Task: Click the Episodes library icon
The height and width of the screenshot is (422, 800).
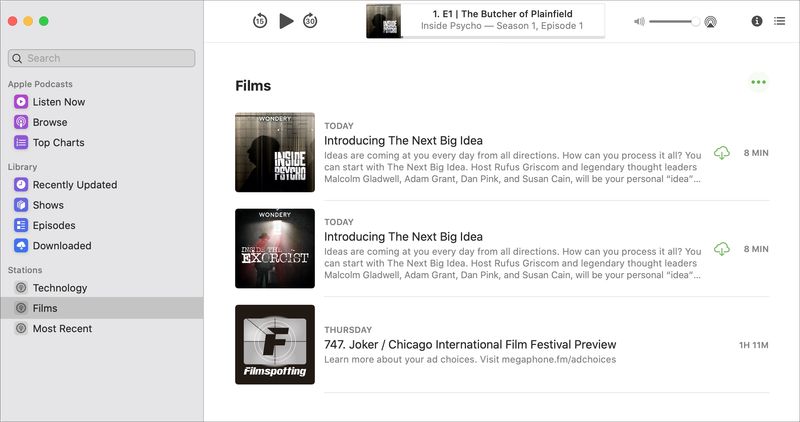Action: coord(21,225)
